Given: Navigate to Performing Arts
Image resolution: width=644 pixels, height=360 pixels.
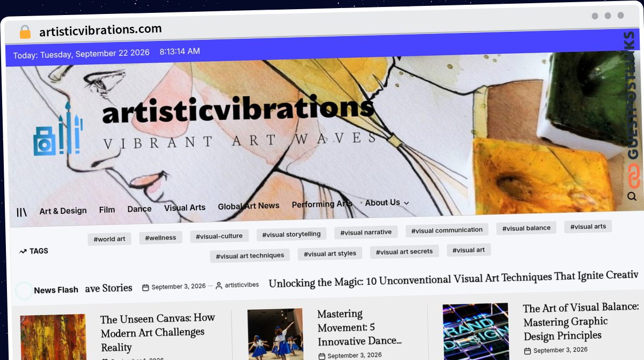Looking at the screenshot, I should 322,204.
